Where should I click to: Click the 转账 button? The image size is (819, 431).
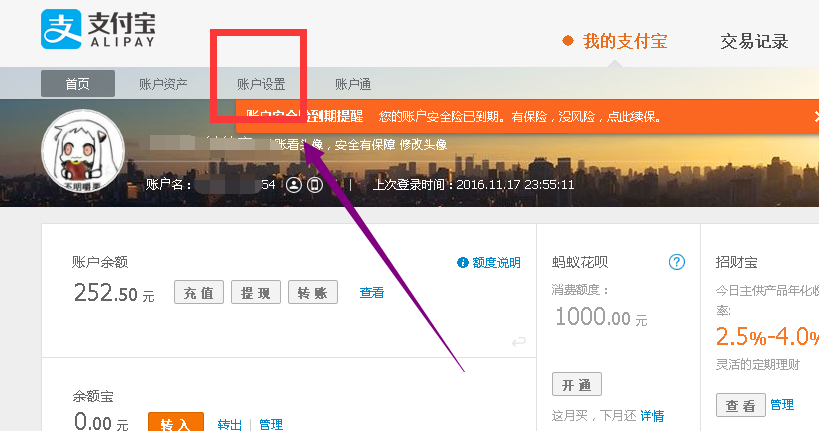(313, 292)
